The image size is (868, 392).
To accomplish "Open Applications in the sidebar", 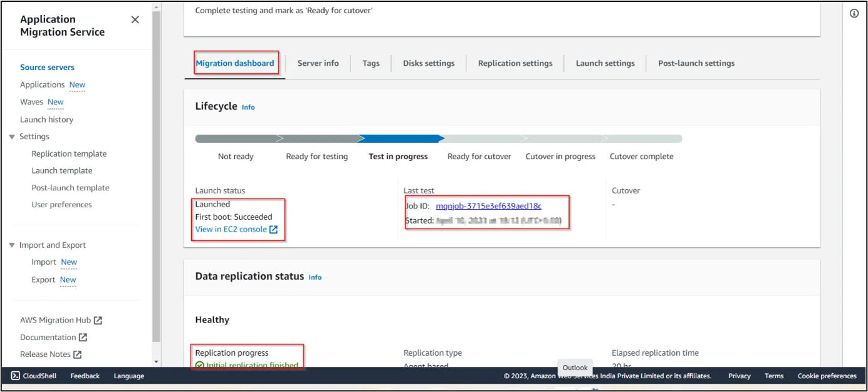I will (43, 85).
